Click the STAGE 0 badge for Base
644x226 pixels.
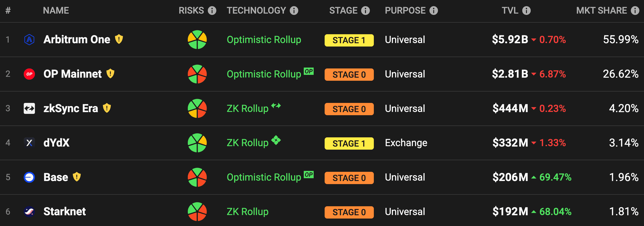click(349, 178)
